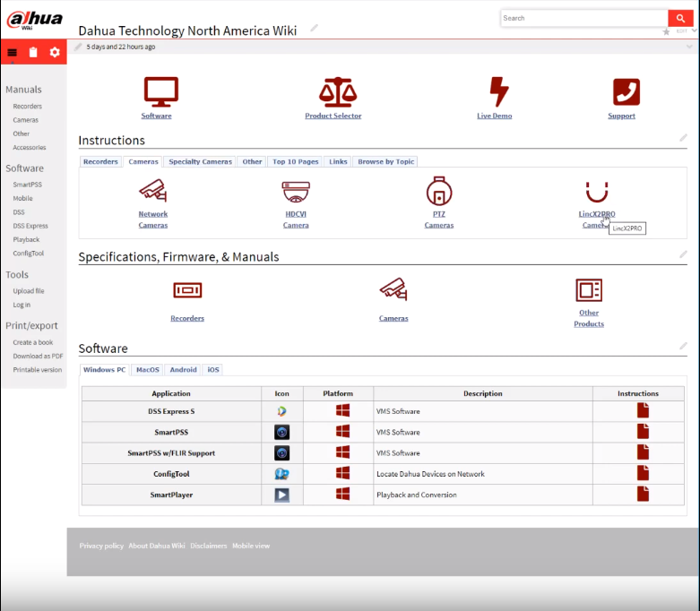Expand the EDIT dropdown arrow
This screenshot has height=611, width=700.
[694, 31]
